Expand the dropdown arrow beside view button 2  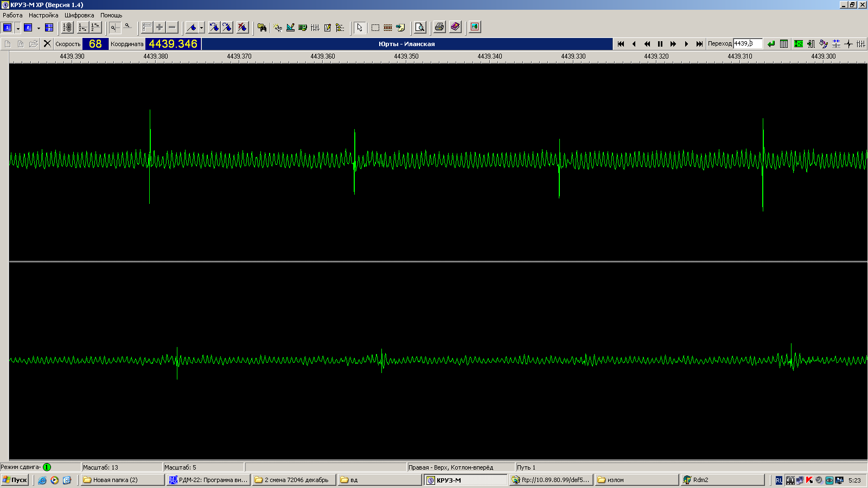click(39, 28)
